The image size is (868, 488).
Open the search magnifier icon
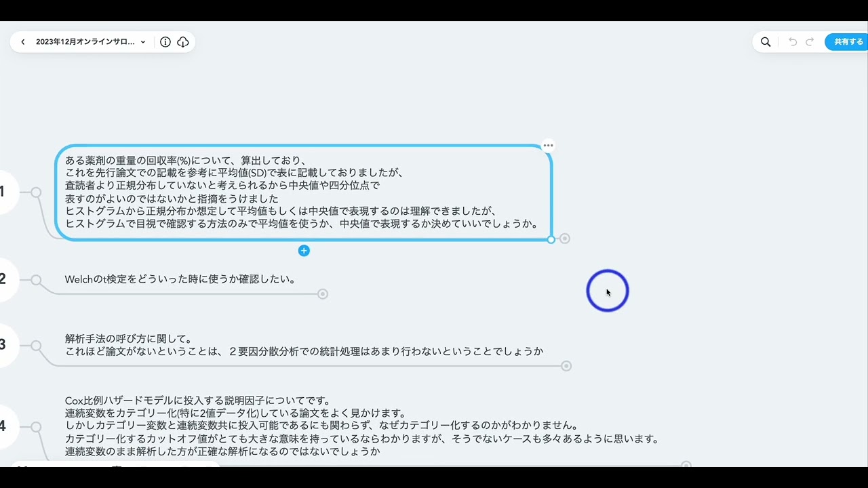pos(766,42)
